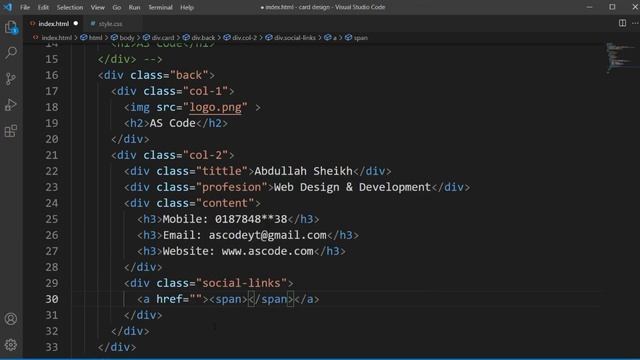
Task: Open the editor More Actions menu
Action: coord(635,23)
